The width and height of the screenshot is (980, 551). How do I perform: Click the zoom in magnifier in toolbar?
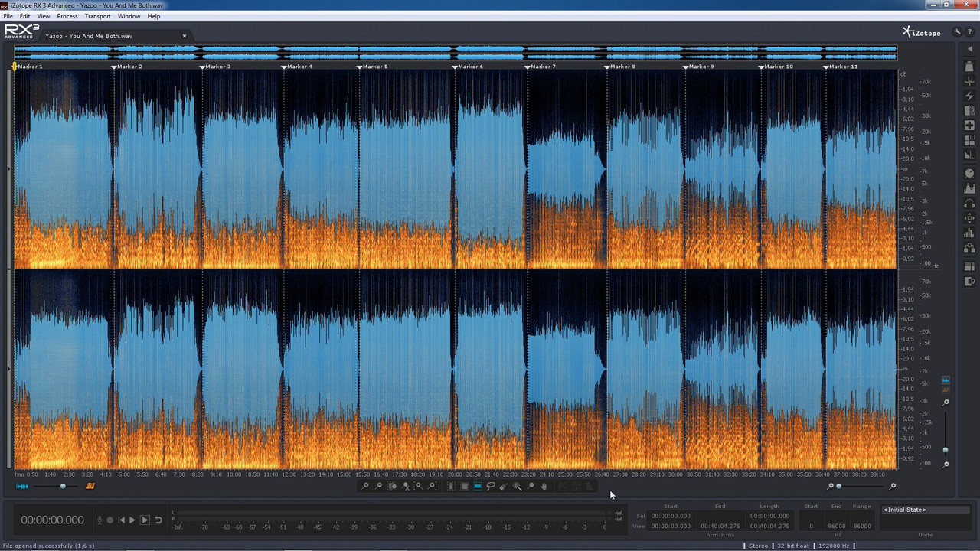tap(366, 486)
